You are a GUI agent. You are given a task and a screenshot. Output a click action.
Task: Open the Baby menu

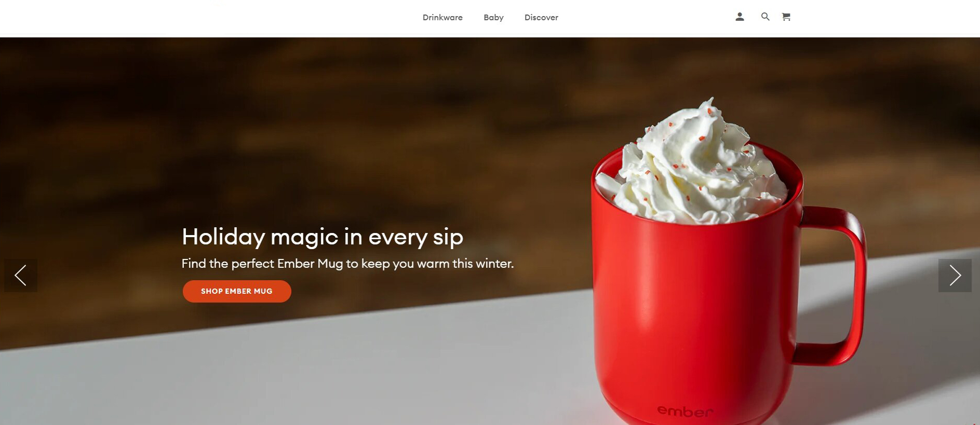coord(493,18)
